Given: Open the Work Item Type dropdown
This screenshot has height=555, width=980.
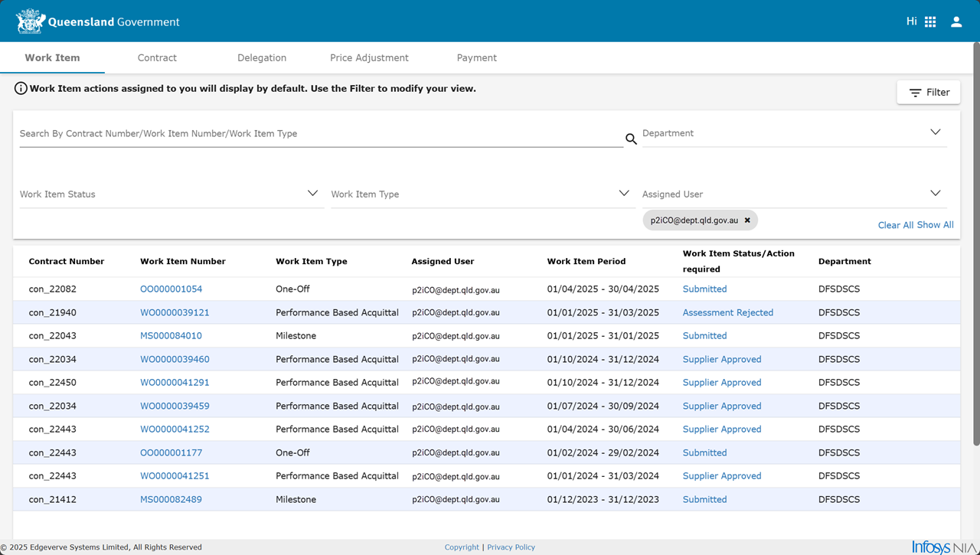Looking at the screenshot, I should coord(624,194).
